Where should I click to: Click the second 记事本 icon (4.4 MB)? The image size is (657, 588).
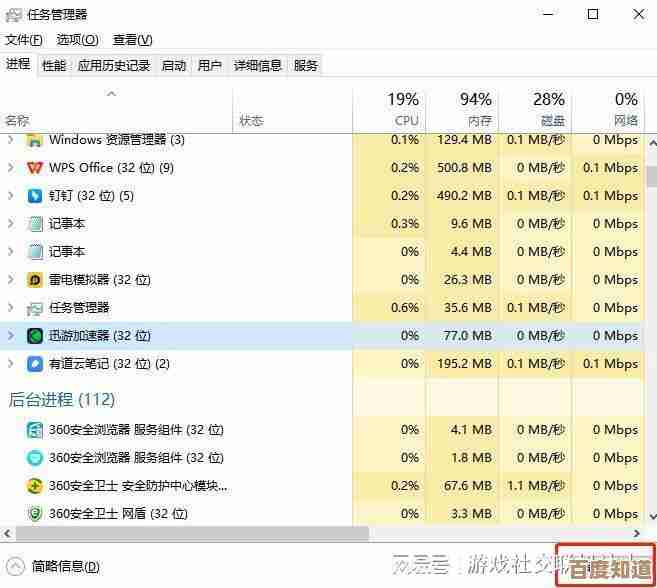tap(35, 252)
